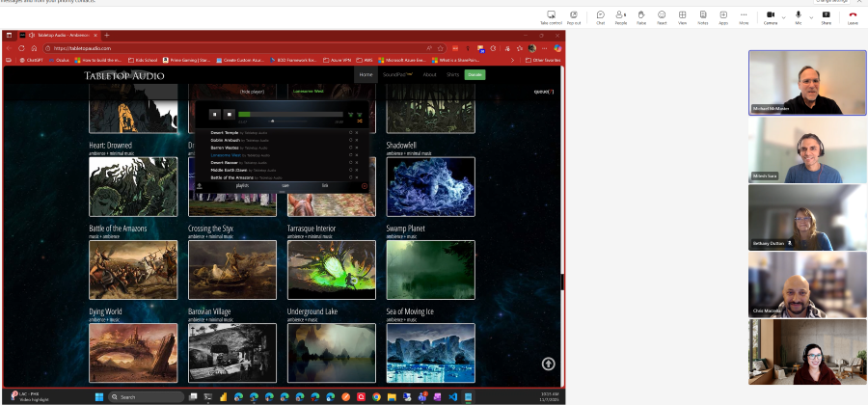Click the green Donate button

(475, 74)
